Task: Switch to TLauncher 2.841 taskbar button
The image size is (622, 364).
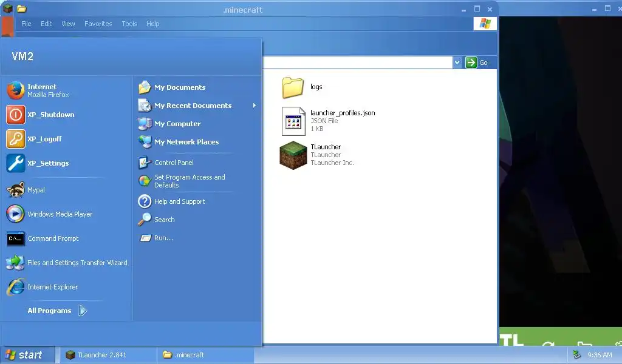Action: pos(107,355)
